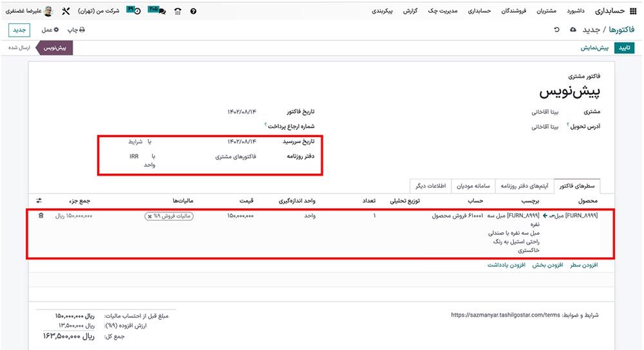Image resolution: width=644 pixels, height=350 pixels.
Task: Click the تایید confirm button
Action: pos(624,48)
